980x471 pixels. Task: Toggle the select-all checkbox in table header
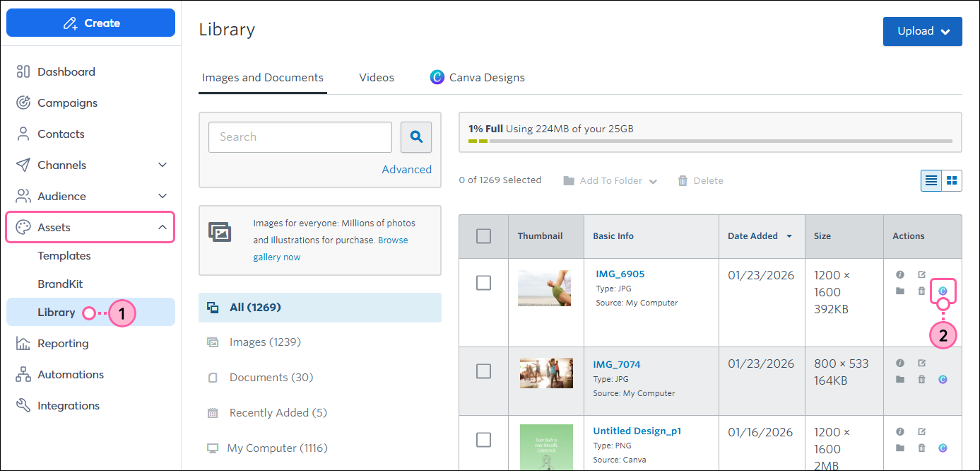(483, 236)
